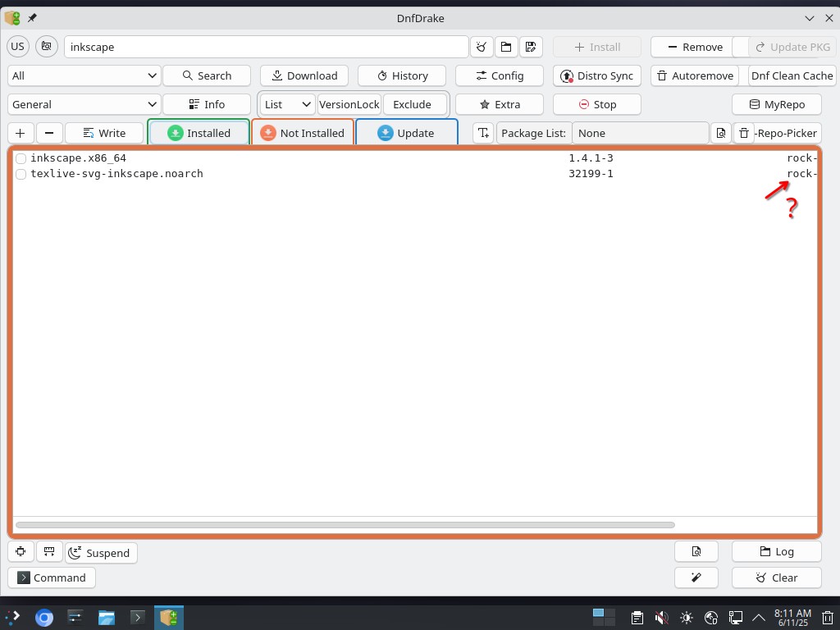
Task: Expand the hidden system tray icons arrow
Action: click(759, 618)
